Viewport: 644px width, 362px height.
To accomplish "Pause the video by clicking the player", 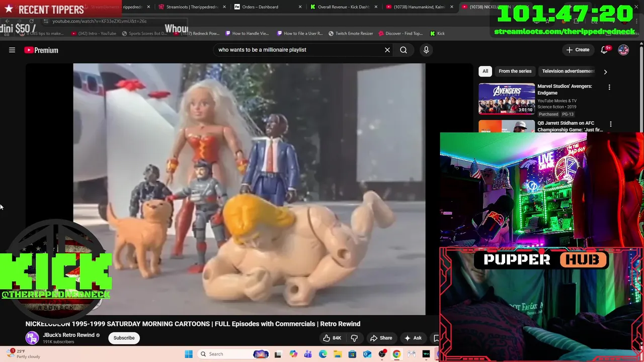I will tap(249, 189).
